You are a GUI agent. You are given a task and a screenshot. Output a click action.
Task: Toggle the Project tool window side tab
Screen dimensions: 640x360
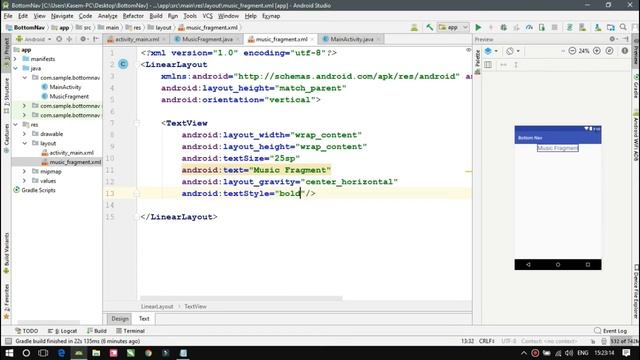pos(6,54)
